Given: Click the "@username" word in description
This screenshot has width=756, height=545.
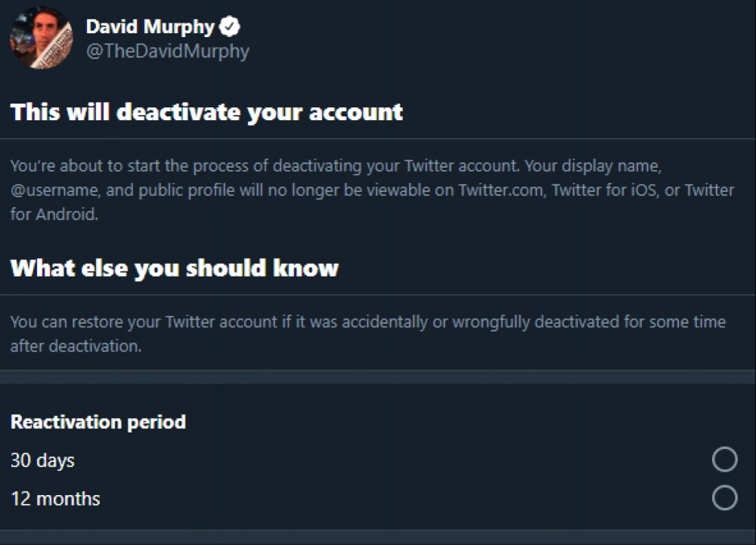Looking at the screenshot, I should [x=55, y=190].
